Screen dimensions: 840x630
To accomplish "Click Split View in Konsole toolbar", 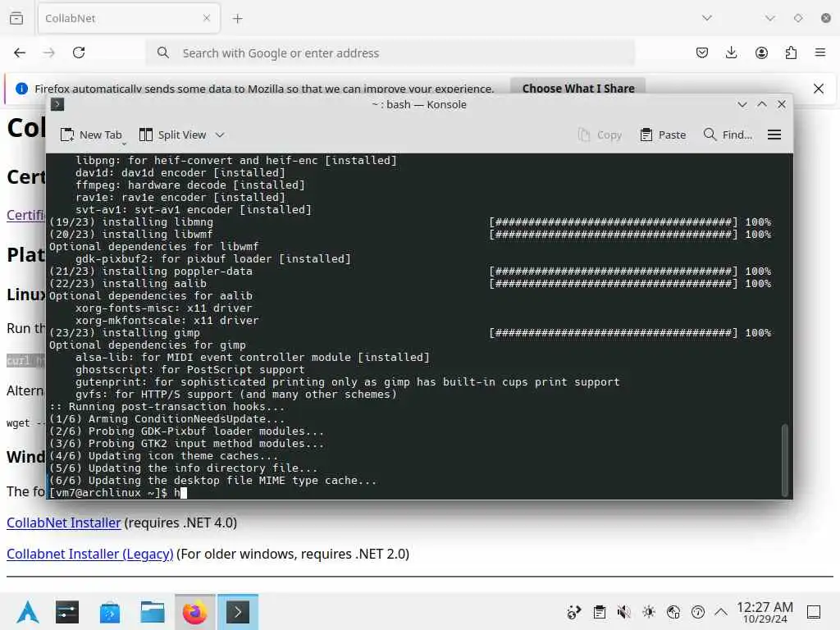I will point(172,135).
